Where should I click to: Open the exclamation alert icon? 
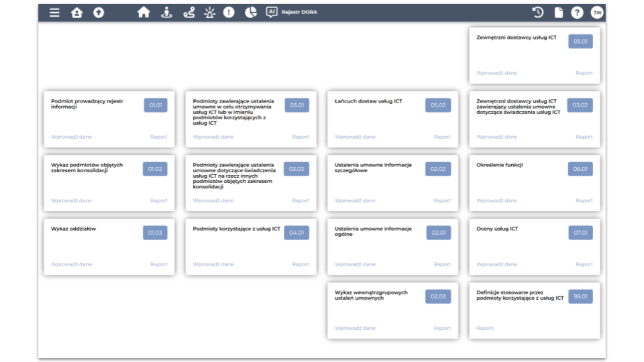(x=229, y=13)
